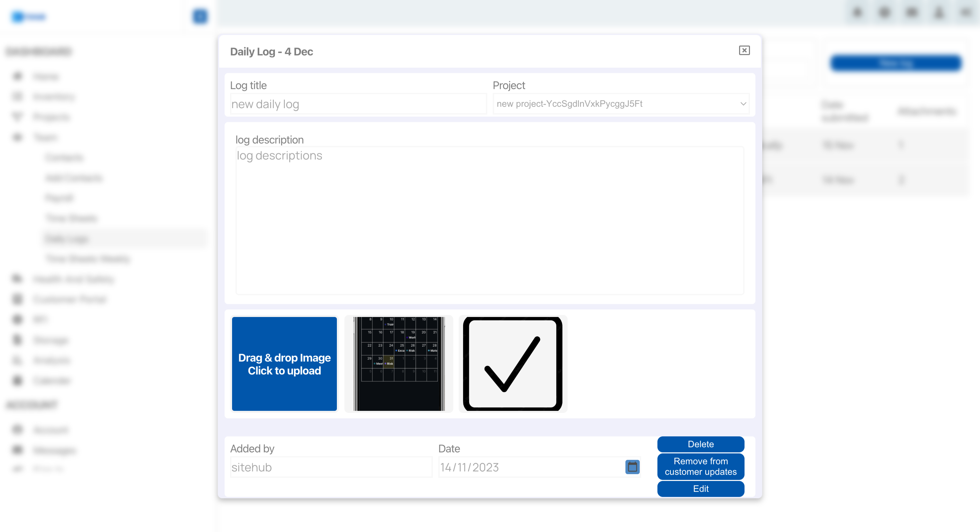Select Time Sheets from sidebar menu
Image resolution: width=980 pixels, height=532 pixels.
[x=71, y=218]
